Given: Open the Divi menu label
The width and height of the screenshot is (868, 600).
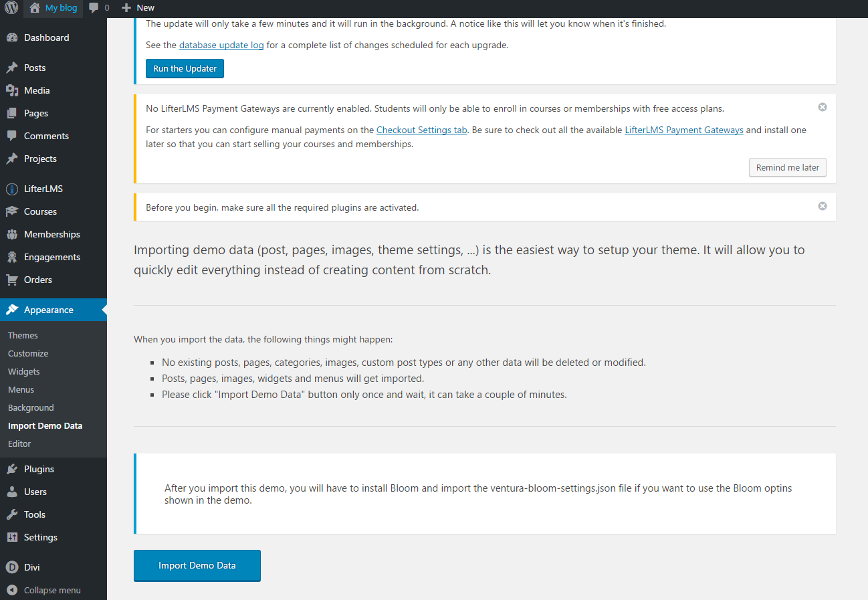Looking at the screenshot, I should (32, 567).
